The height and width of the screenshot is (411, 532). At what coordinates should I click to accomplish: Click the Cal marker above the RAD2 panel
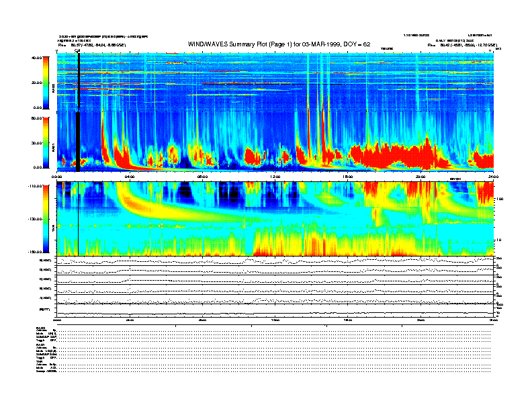[x=77, y=51]
